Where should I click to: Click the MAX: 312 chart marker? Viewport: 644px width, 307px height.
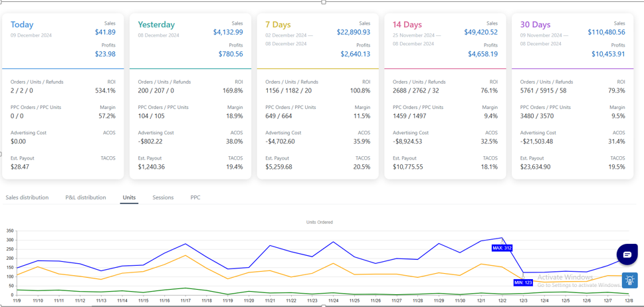(x=502, y=248)
